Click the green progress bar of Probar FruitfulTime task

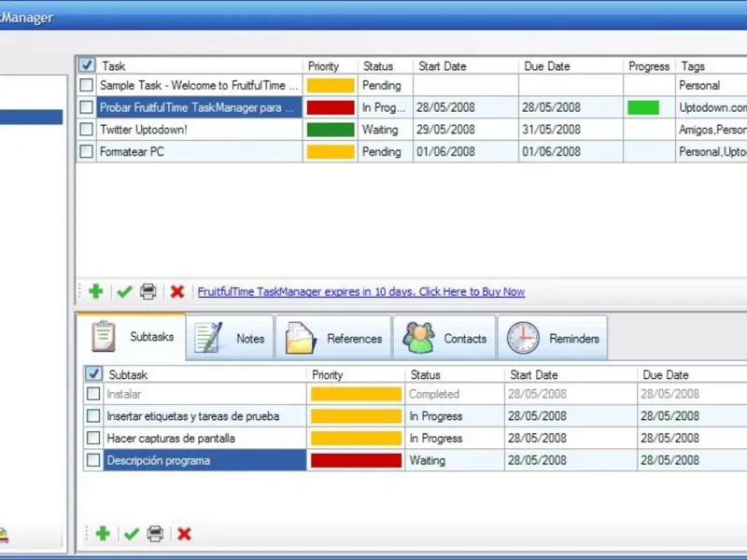pyautogui.click(x=643, y=107)
